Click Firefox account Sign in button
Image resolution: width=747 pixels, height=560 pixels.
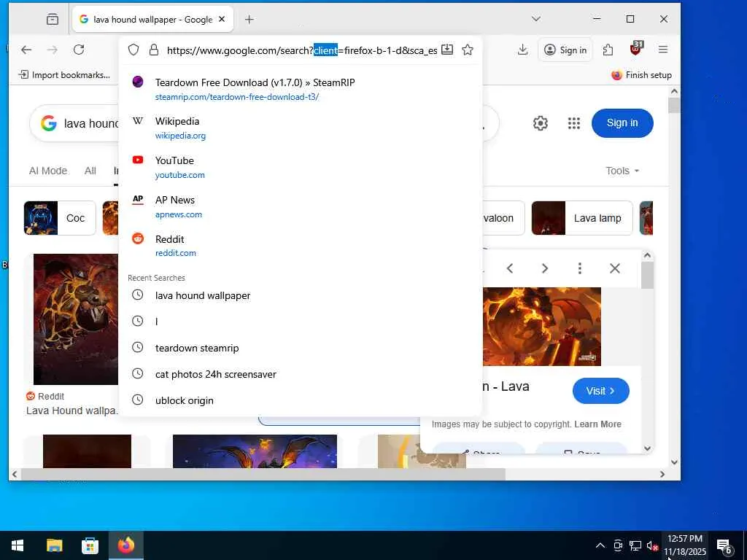pos(565,50)
